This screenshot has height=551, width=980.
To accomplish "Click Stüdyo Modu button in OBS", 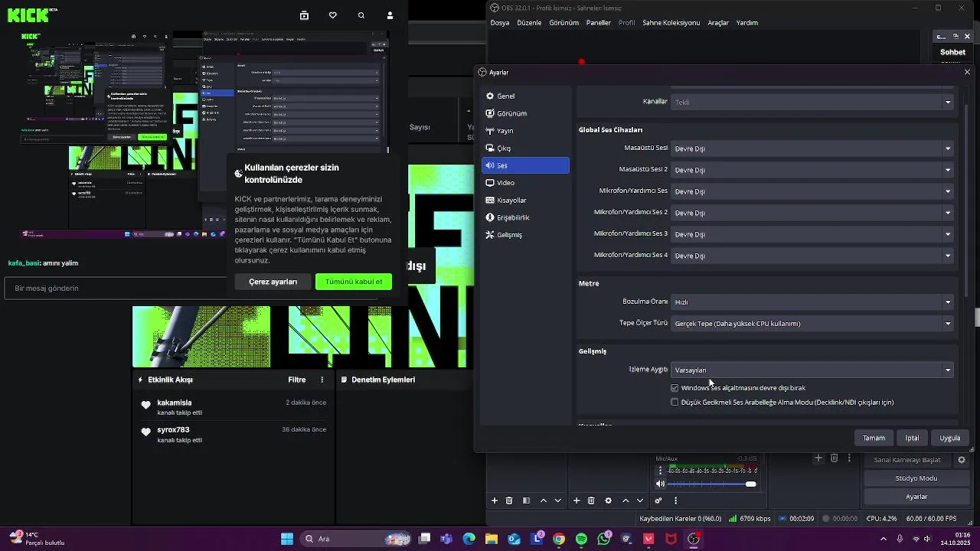I will (x=916, y=478).
